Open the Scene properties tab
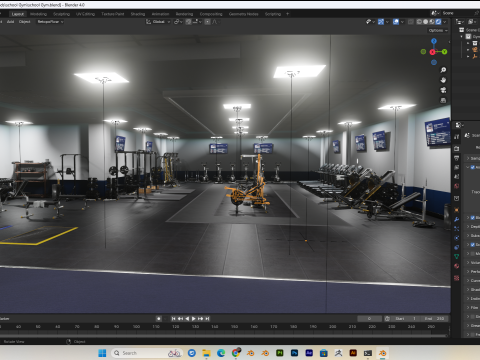The width and height of the screenshot is (480, 360). pos(457,177)
